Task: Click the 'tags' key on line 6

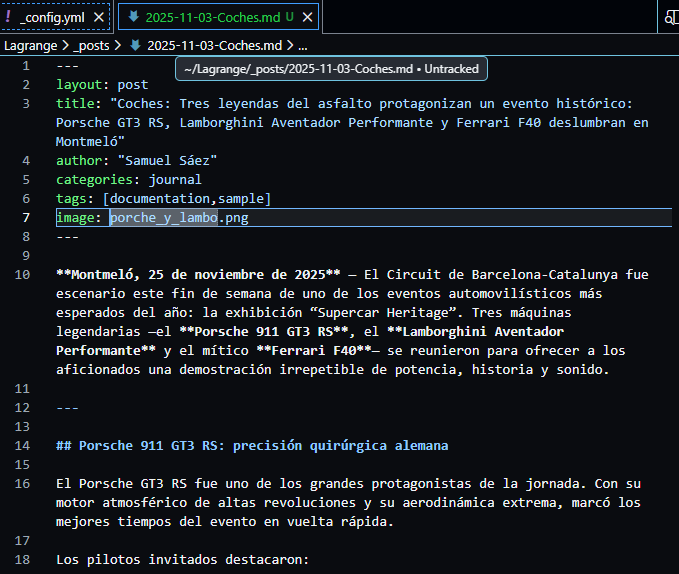Action: coord(71,199)
